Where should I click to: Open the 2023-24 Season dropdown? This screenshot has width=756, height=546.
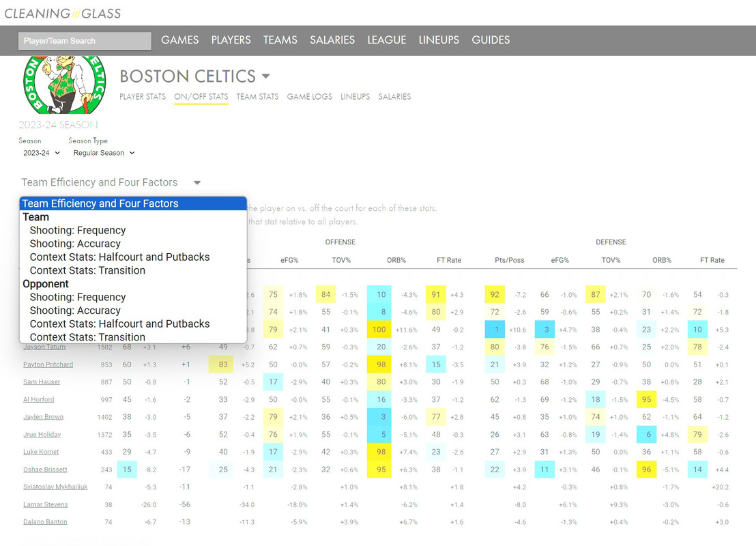[x=42, y=153]
